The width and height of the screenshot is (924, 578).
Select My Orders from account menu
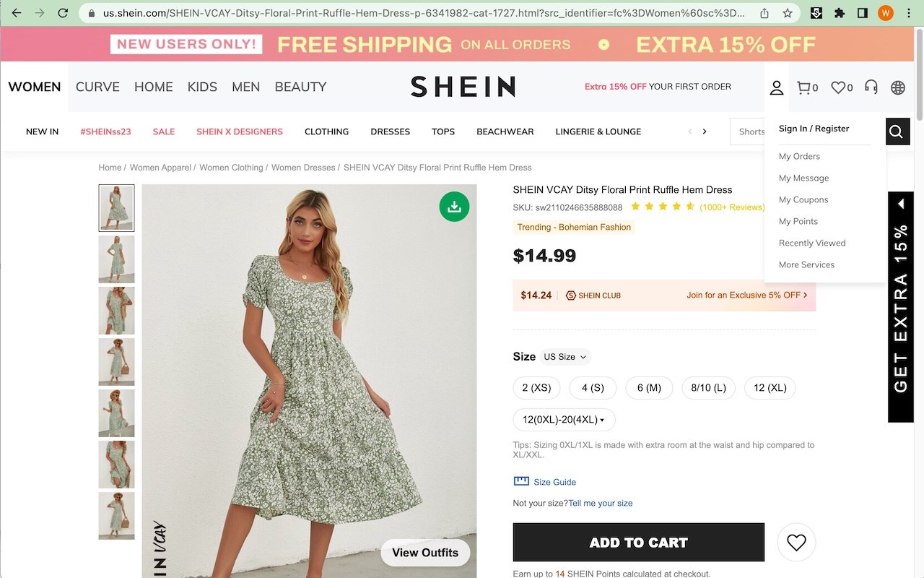[799, 156]
